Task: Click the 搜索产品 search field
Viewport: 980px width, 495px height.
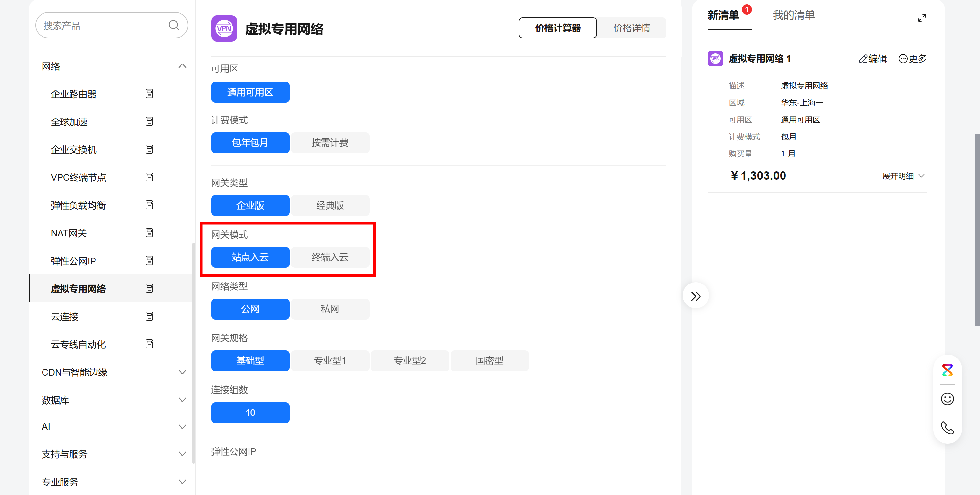Action: click(x=103, y=26)
